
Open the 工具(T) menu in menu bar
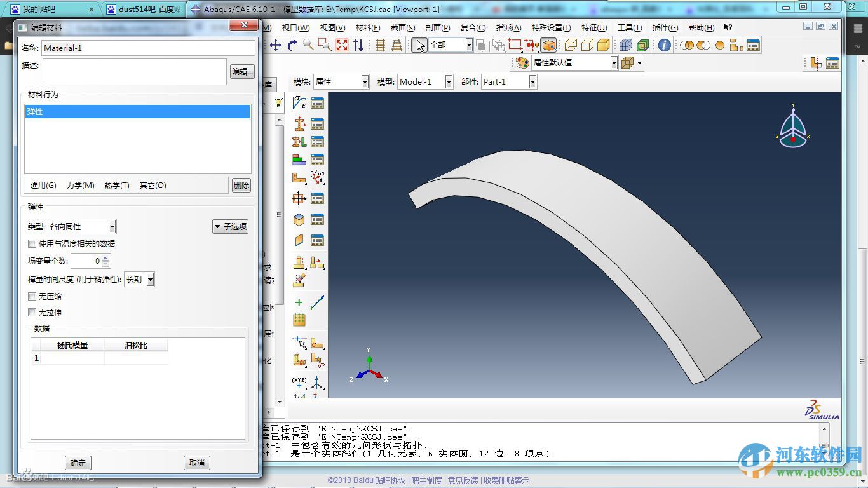[630, 28]
